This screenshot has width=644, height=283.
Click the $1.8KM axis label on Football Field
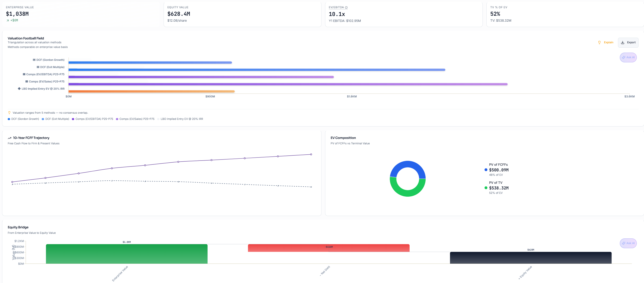pyautogui.click(x=352, y=97)
